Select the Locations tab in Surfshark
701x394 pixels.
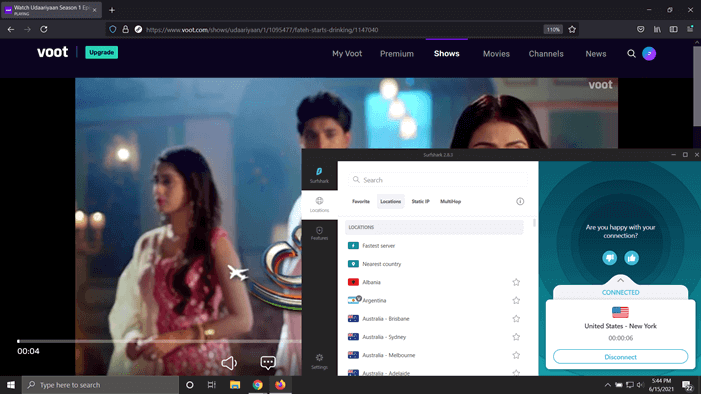click(390, 202)
